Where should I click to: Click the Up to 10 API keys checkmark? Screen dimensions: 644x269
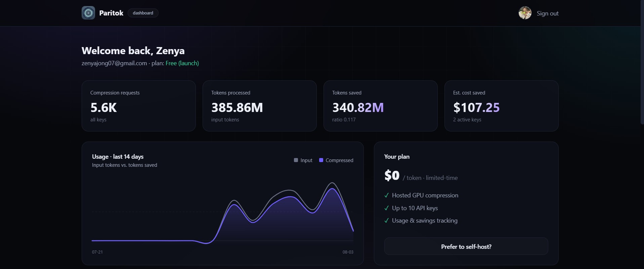point(387,208)
